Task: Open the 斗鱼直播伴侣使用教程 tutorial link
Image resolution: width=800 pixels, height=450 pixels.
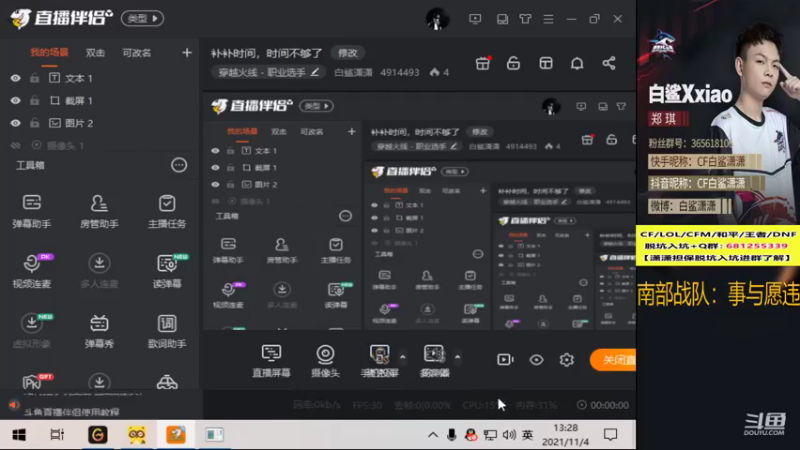Action: click(x=71, y=412)
